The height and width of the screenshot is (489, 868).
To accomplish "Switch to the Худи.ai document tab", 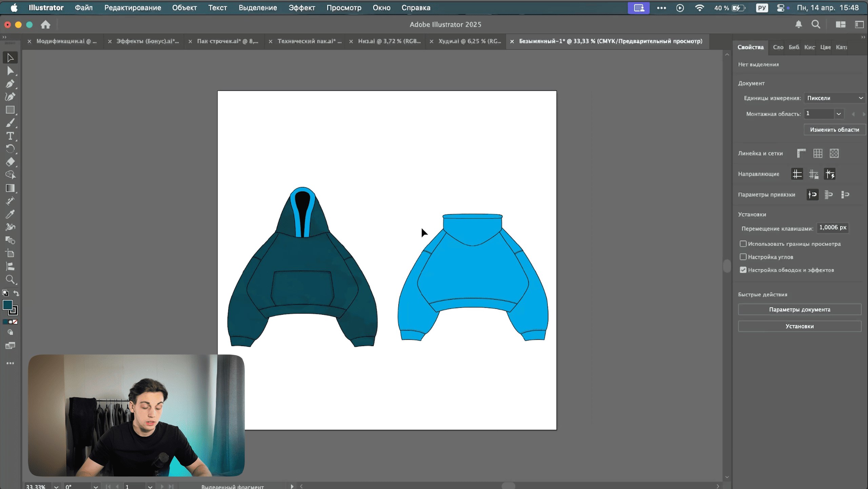I will point(469,41).
